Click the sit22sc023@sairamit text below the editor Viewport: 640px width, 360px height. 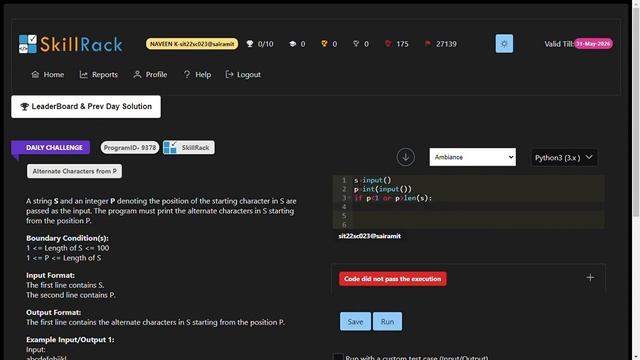(369, 236)
